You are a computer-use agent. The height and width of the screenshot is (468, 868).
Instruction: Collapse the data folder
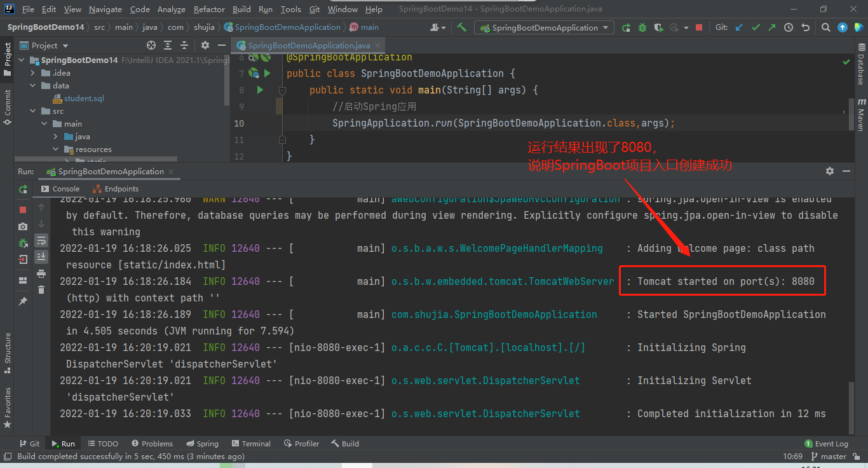click(33, 86)
